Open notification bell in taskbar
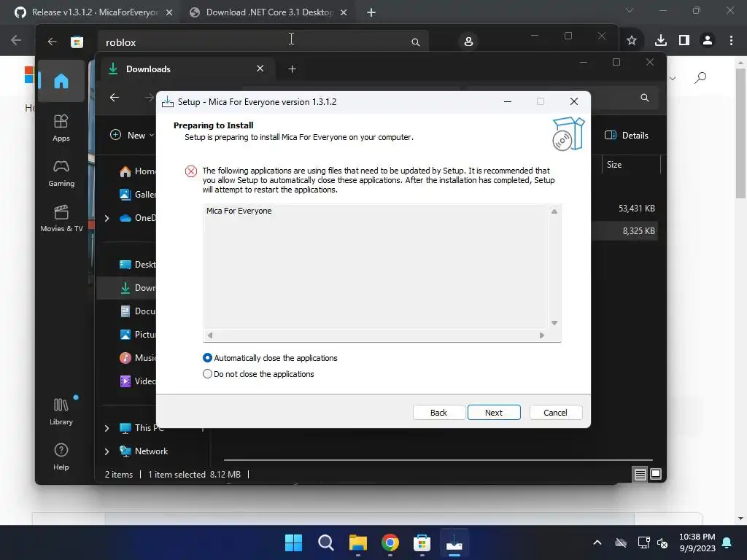The height and width of the screenshot is (560, 747). pos(727,542)
